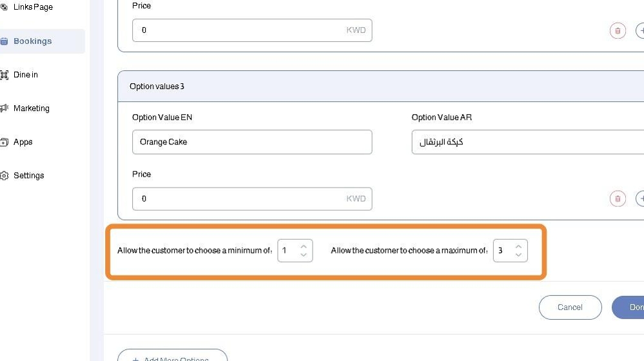644x361 pixels.
Task: Click the Bookings calendar icon in sidebar
Action: (5, 41)
